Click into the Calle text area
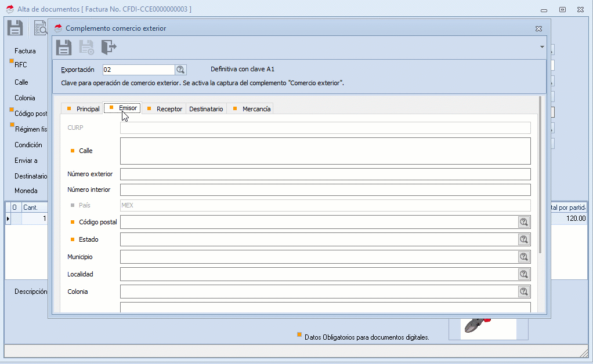The height and width of the screenshot is (364, 593). tap(325, 151)
